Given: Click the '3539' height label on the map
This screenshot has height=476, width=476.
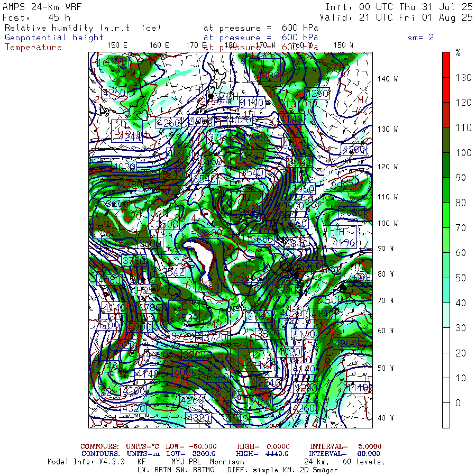Looking at the screenshot, I should click(187, 317).
